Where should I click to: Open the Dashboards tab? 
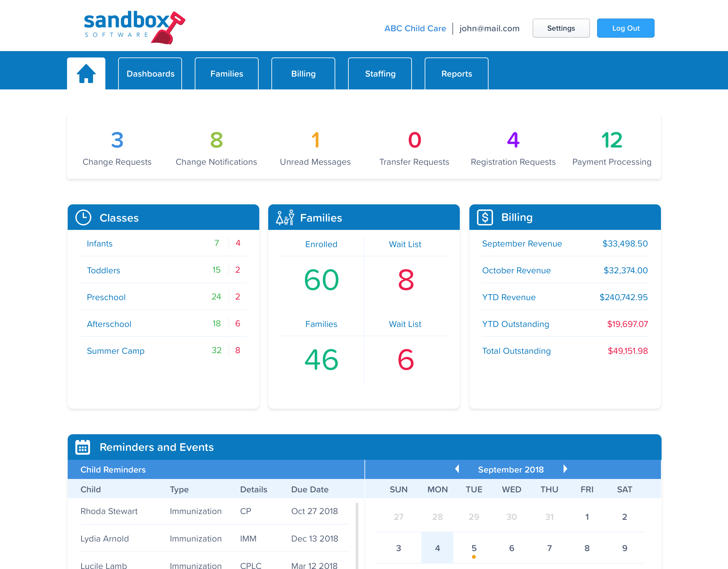coord(150,73)
